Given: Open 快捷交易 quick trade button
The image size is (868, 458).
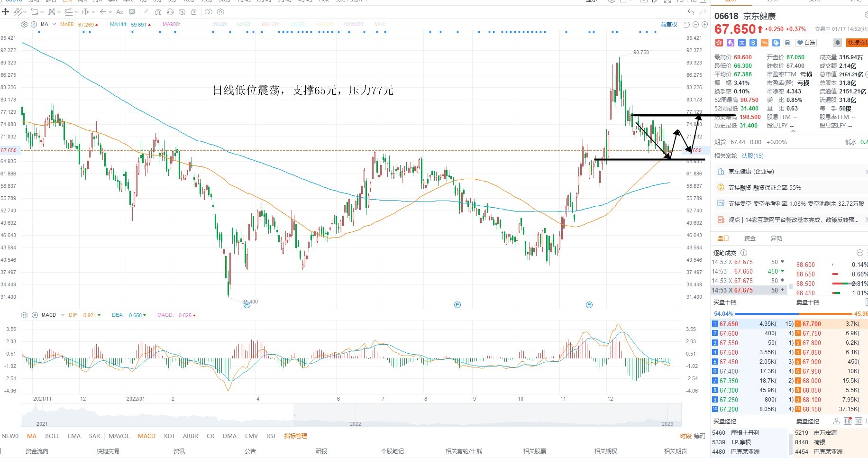Looking at the screenshot, I should pos(857,43).
